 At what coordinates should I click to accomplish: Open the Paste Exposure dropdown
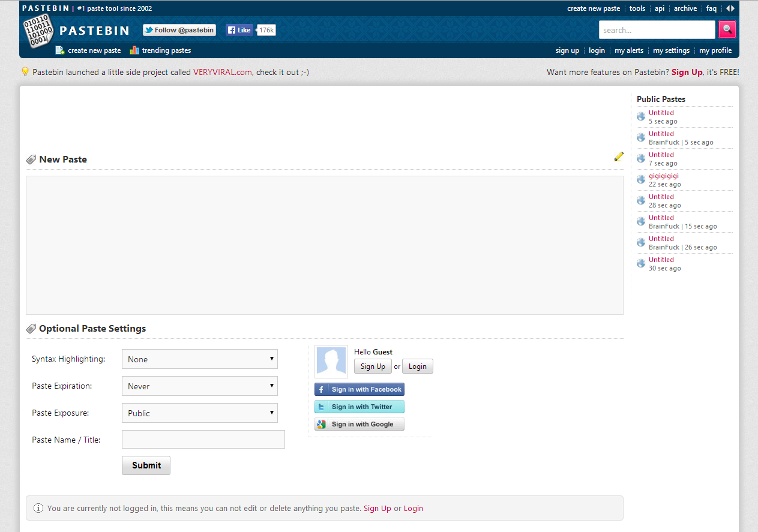pos(199,413)
